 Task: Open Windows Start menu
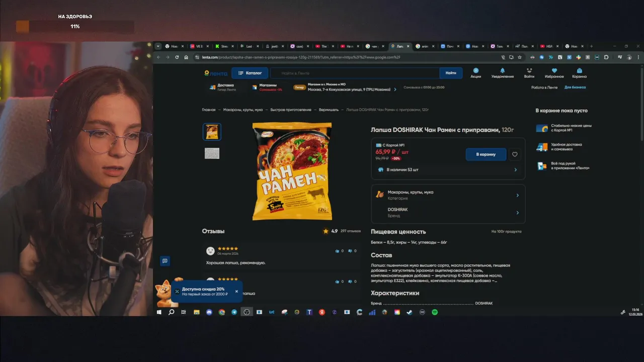159,312
